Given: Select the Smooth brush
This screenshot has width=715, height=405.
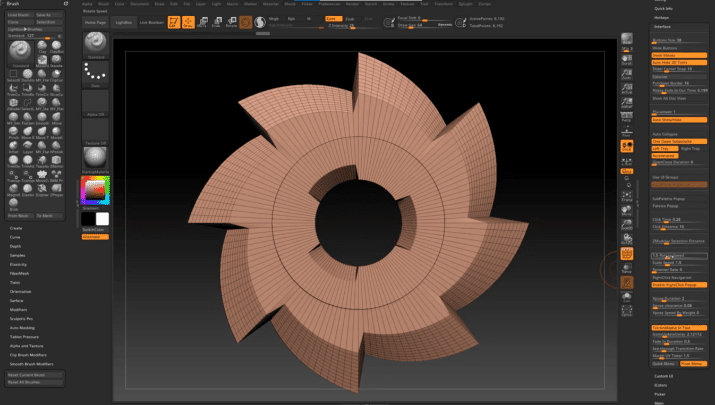Looking at the screenshot, I should [x=42, y=119].
